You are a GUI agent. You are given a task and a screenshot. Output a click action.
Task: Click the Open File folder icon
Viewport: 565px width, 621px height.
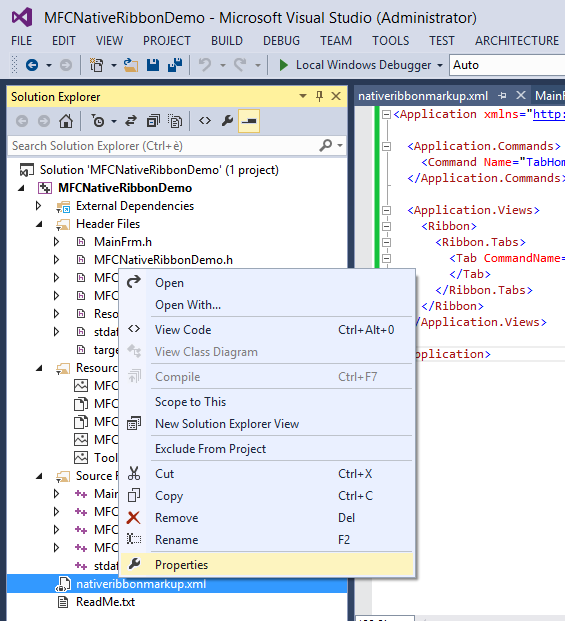(x=131, y=65)
